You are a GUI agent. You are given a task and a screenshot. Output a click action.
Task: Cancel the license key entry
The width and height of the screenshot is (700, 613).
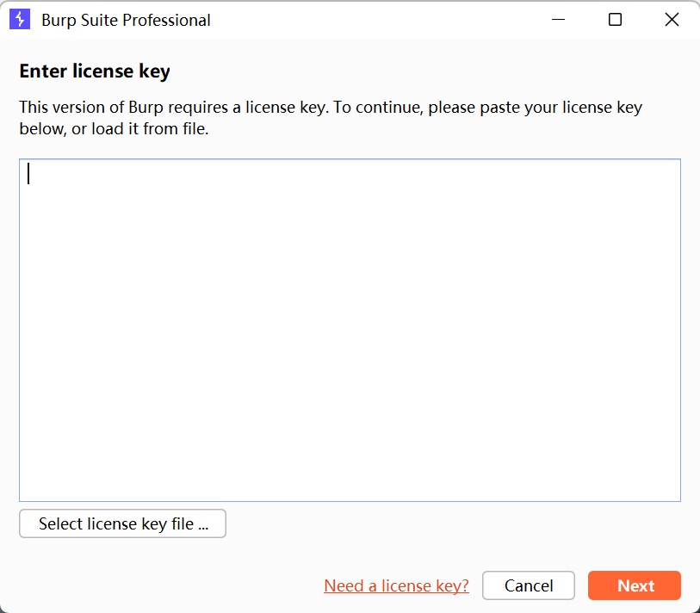pos(529,585)
